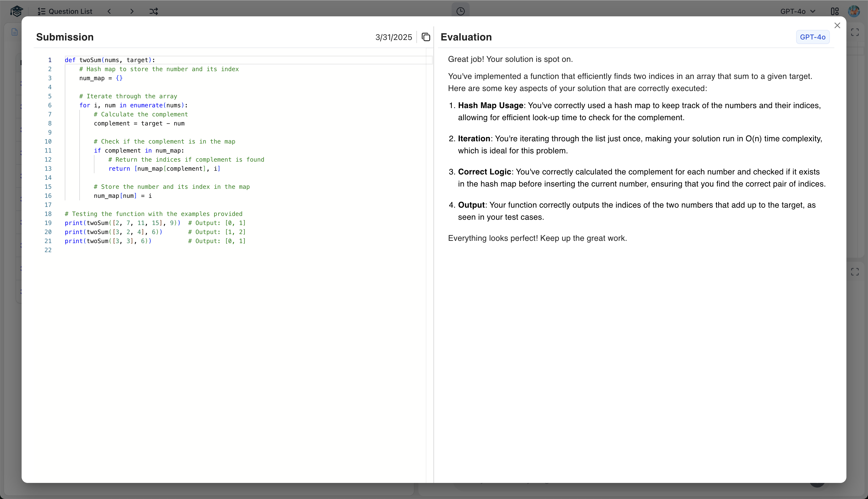Go to previous question with left chevron
868x499 pixels.
(x=109, y=11)
